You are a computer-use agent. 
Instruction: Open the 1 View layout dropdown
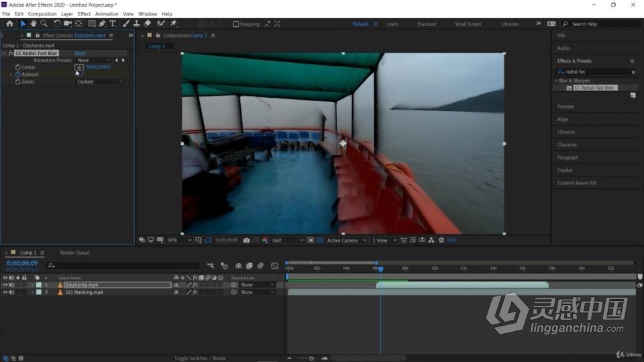tap(384, 240)
